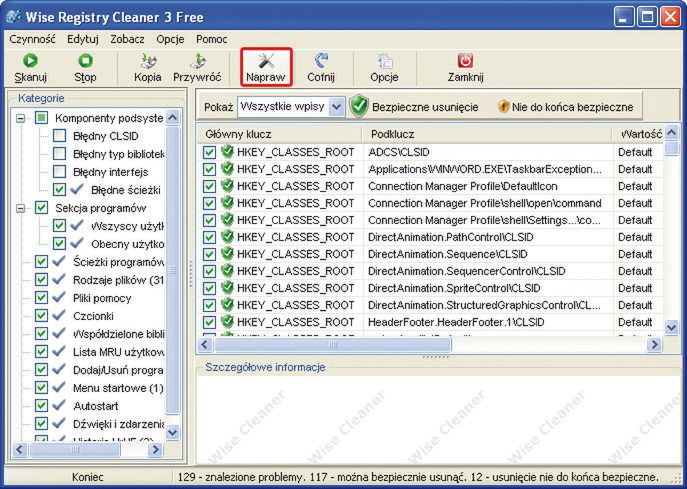The height and width of the screenshot is (489, 687).
Task: Uncheck Błędne ścieżki category
Action: [x=59, y=189]
